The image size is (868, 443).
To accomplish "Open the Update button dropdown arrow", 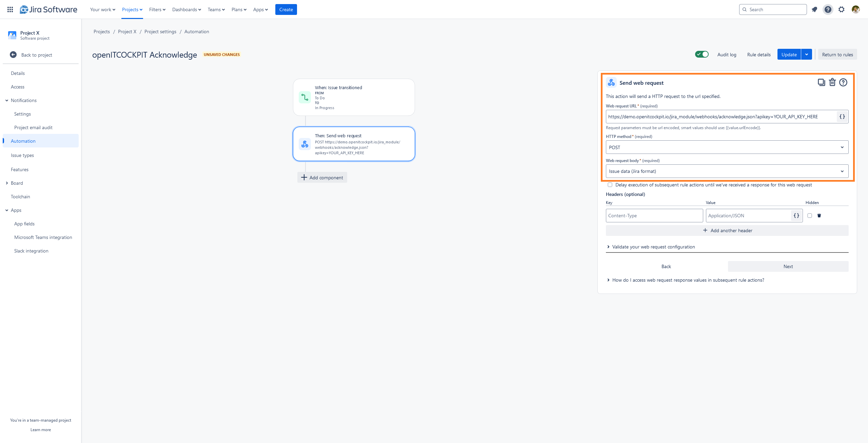I will point(807,54).
